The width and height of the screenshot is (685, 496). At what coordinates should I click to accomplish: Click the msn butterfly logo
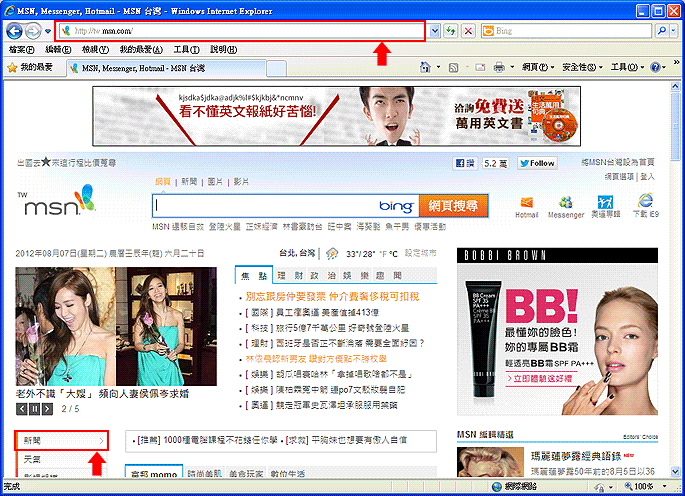point(58,201)
